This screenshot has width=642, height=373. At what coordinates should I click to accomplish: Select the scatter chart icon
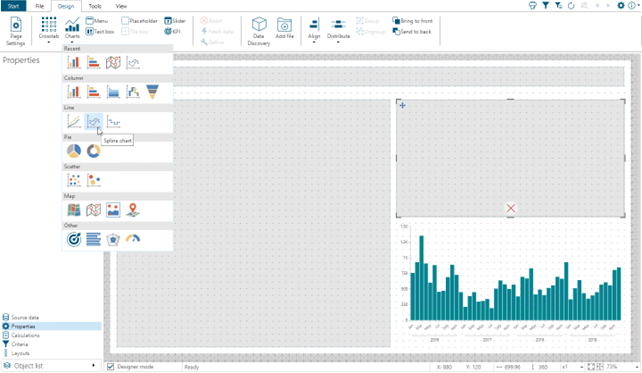[74, 181]
